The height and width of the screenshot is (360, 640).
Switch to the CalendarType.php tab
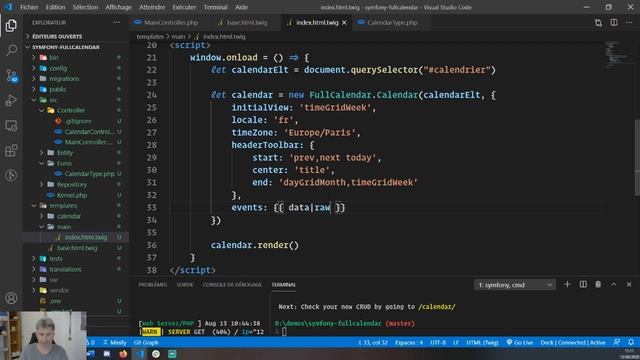point(392,22)
